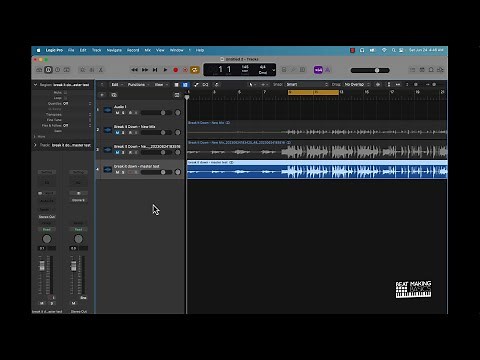Open the Note Pads button
This screenshot has height=360, width=480.
tap(422, 70)
